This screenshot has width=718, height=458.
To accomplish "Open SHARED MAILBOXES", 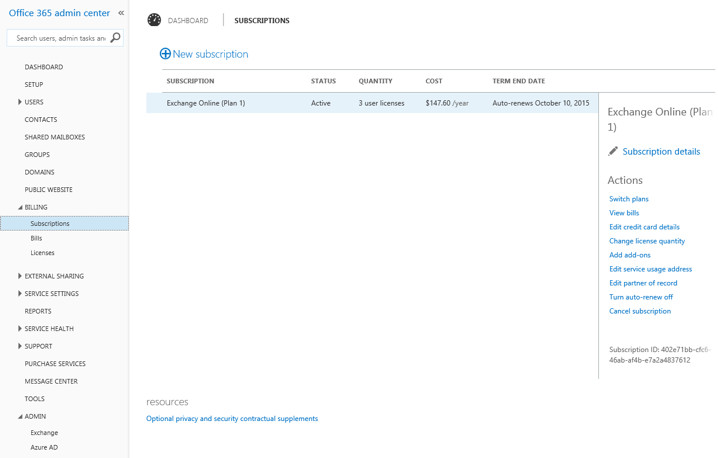I will click(54, 137).
